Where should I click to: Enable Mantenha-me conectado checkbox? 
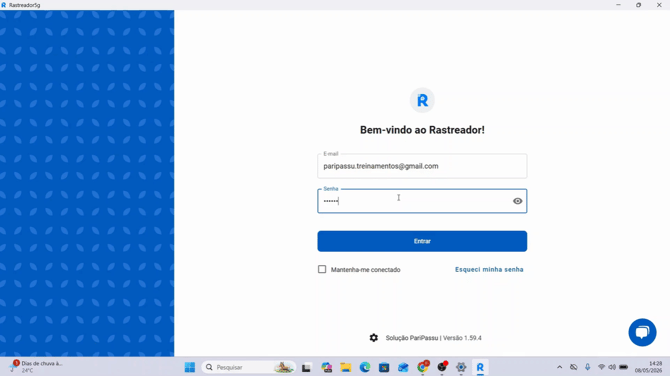point(322,269)
